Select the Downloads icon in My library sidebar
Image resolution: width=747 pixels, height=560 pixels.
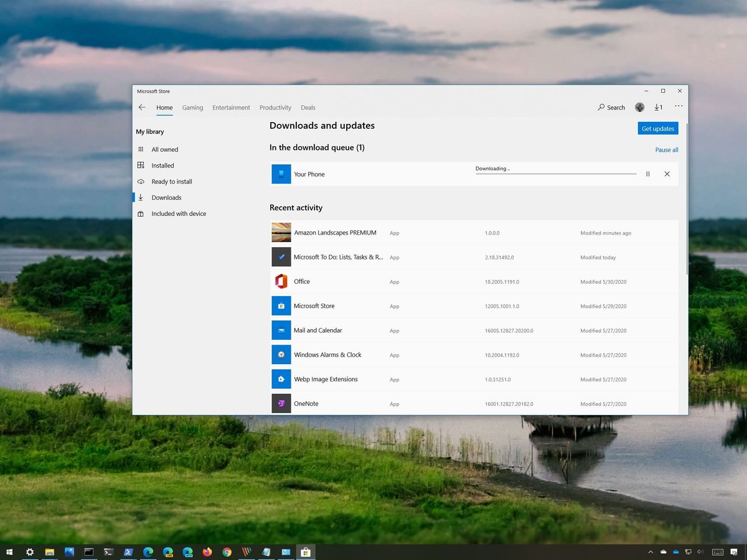pos(140,197)
